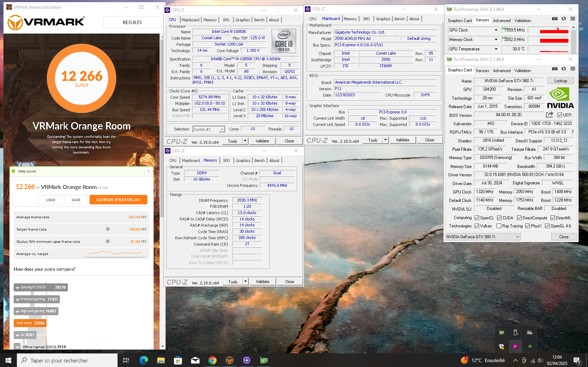Toggle the DirectML checkbox
This screenshot has height=367, width=588.
(x=553, y=218)
